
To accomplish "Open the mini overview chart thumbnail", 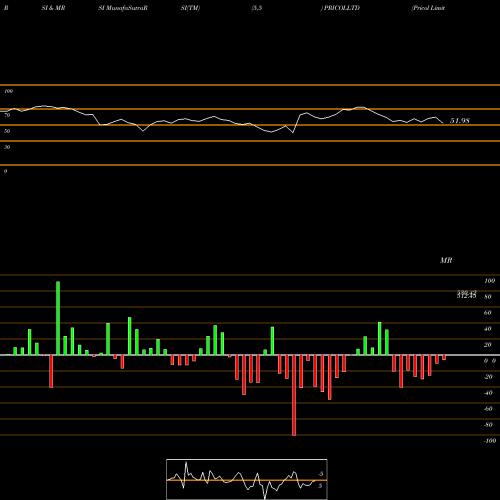I will 247,479.
